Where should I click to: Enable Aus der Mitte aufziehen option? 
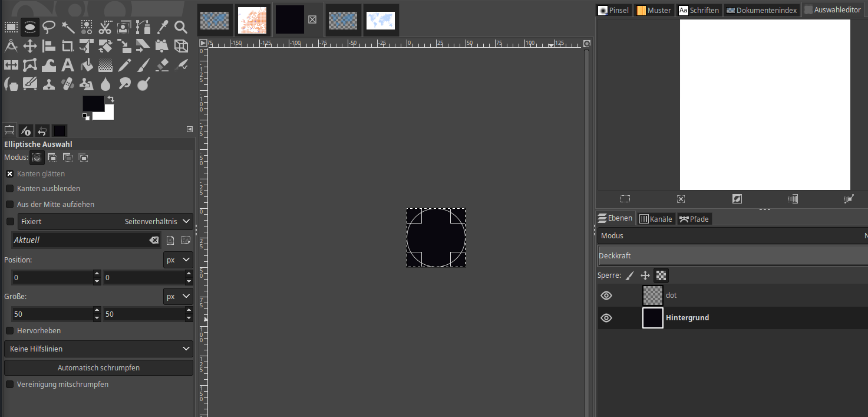click(x=10, y=205)
